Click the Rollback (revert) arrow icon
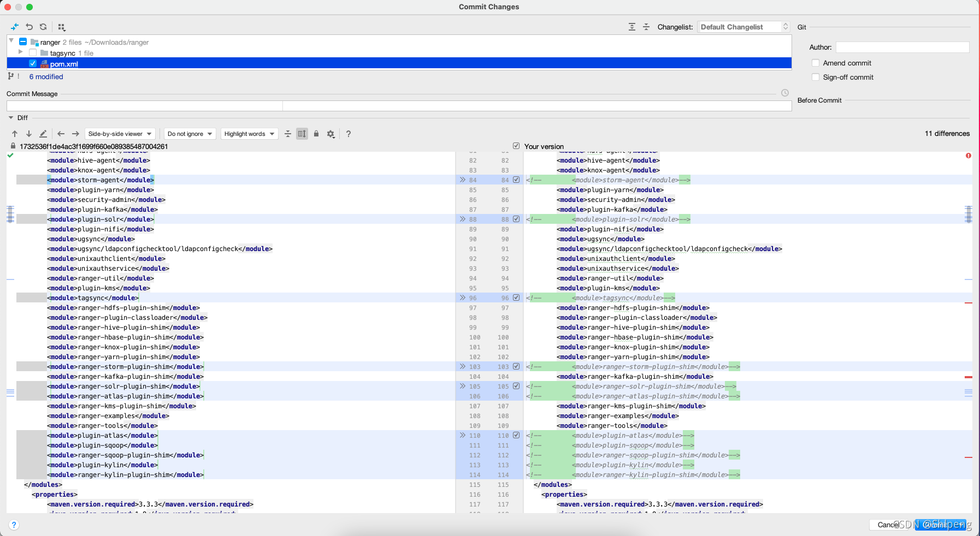 click(29, 27)
